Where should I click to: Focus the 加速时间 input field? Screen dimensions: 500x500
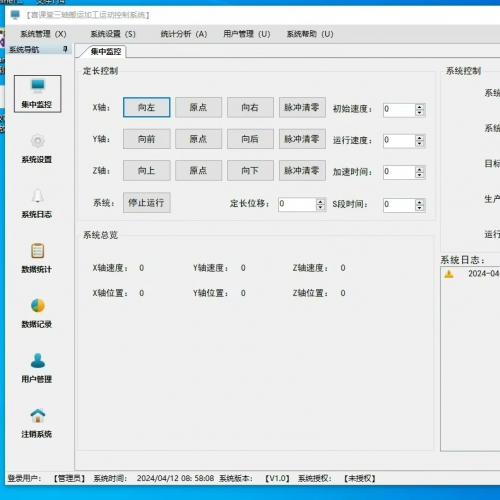399,172
